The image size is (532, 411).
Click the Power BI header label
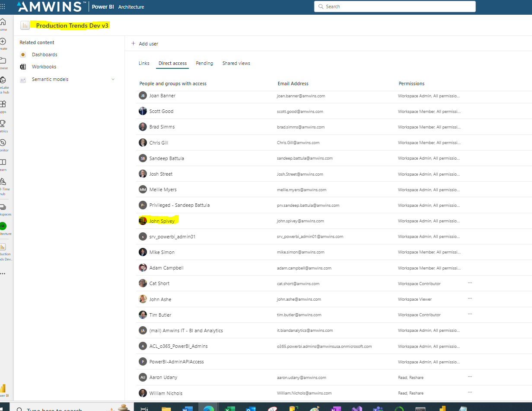click(x=102, y=7)
